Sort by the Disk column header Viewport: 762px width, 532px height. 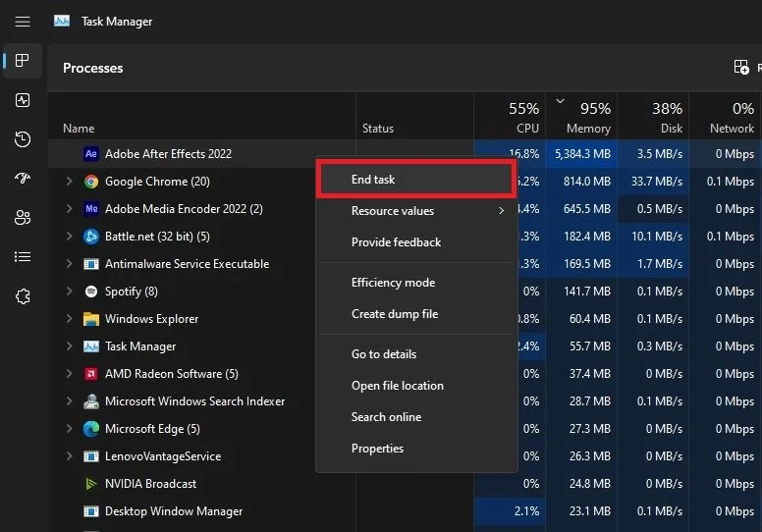click(653, 117)
